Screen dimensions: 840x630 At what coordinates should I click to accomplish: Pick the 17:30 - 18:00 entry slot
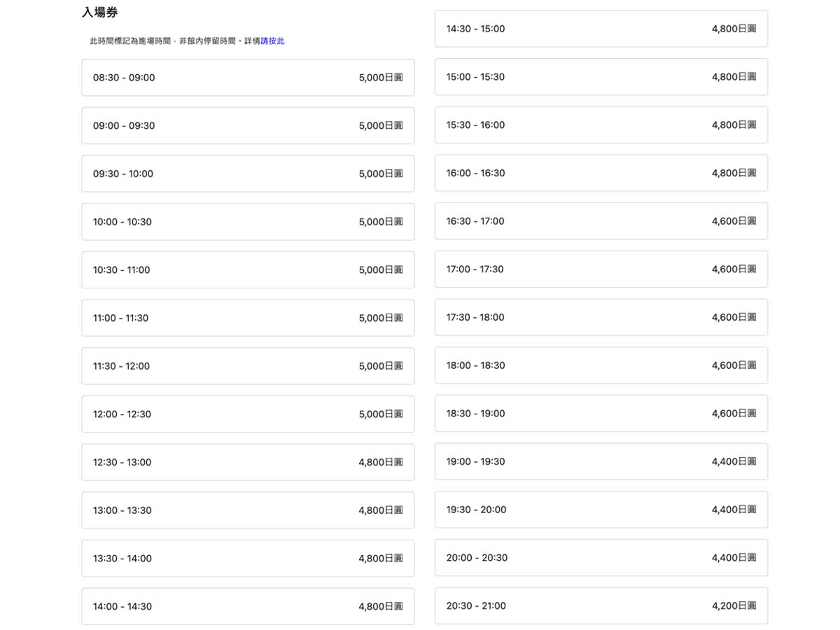[x=601, y=317]
